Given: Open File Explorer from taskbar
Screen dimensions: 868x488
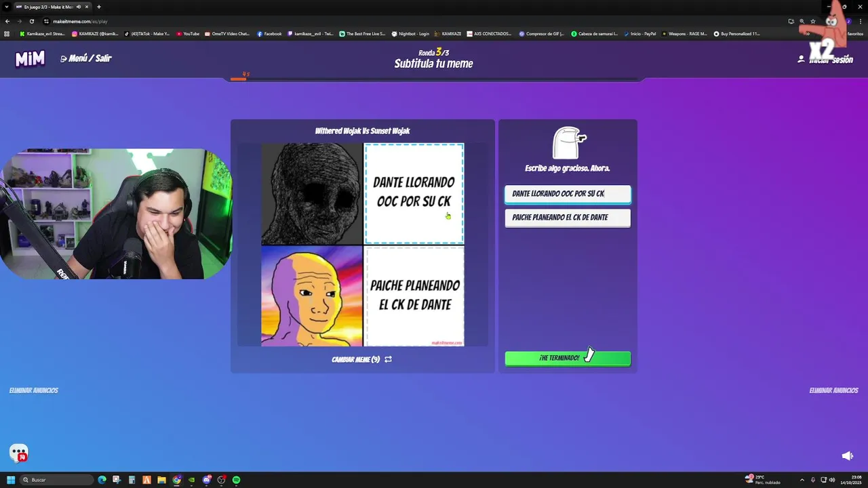Looking at the screenshot, I should point(161,480).
